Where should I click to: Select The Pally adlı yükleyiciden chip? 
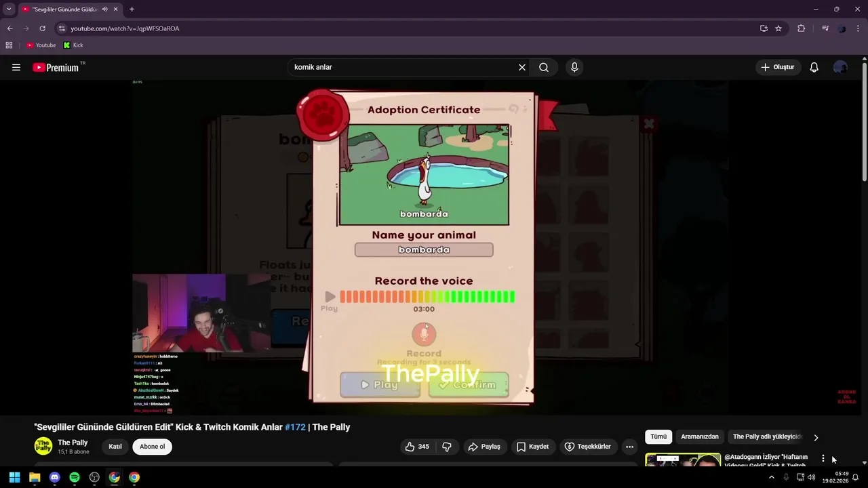point(767,436)
